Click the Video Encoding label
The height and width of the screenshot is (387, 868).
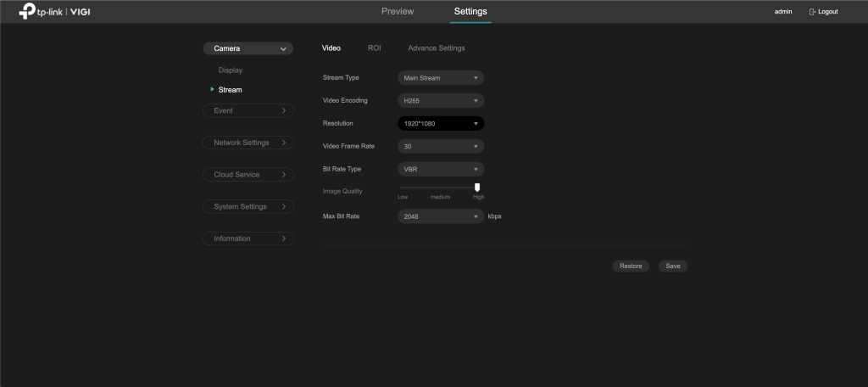[345, 100]
